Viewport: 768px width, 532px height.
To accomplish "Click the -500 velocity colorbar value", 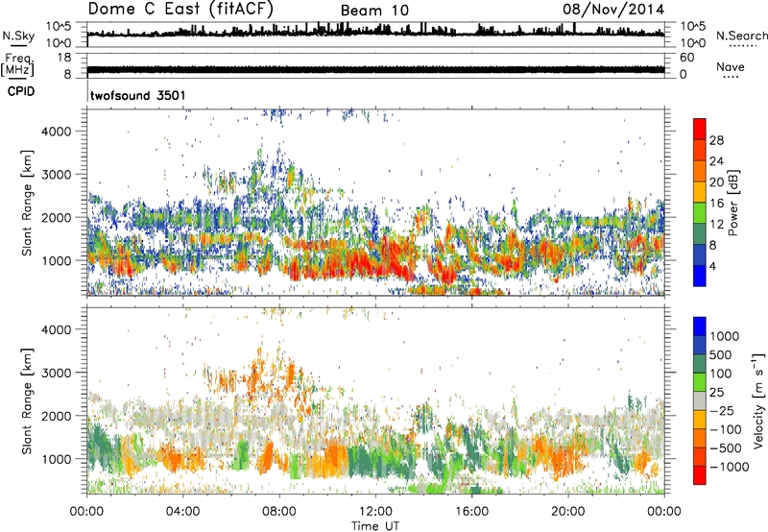I will coord(726,448).
